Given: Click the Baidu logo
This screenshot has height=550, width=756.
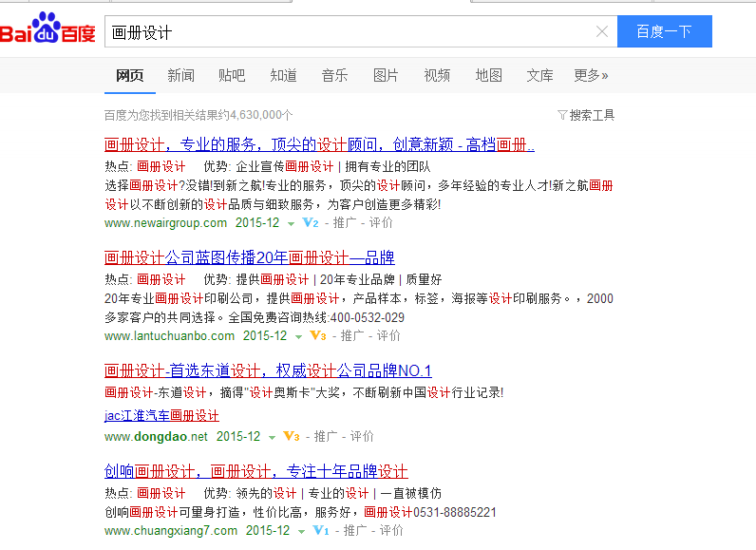Looking at the screenshot, I should coord(47,28).
